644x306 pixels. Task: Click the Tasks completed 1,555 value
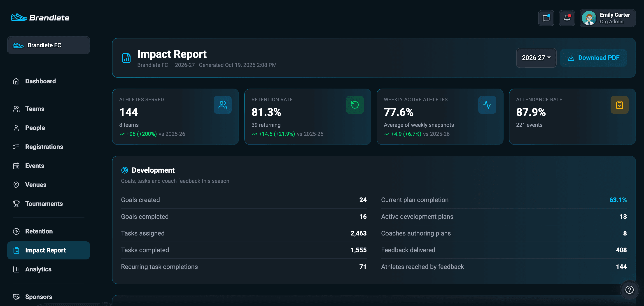tap(358, 250)
